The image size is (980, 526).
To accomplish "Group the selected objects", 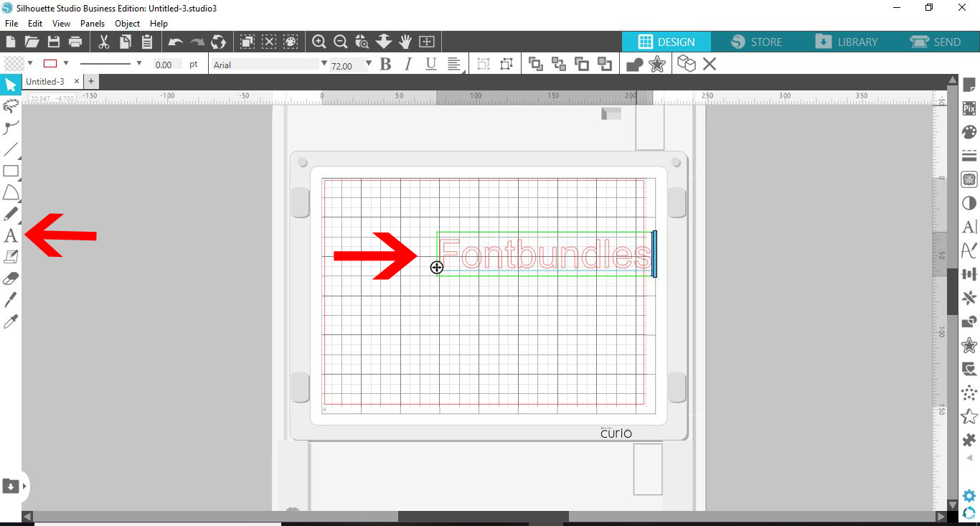I will pyautogui.click(x=484, y=65).
